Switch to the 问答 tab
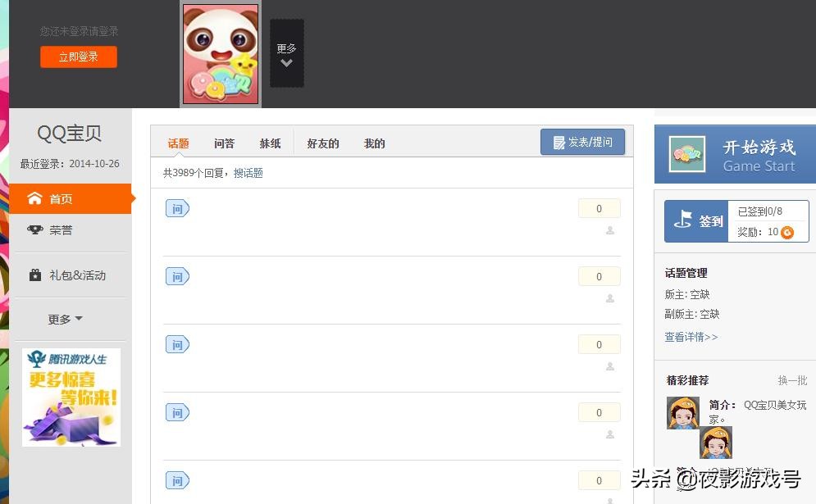Image resolution: width=816 pixels, height=504 pixels. [224, 143]
